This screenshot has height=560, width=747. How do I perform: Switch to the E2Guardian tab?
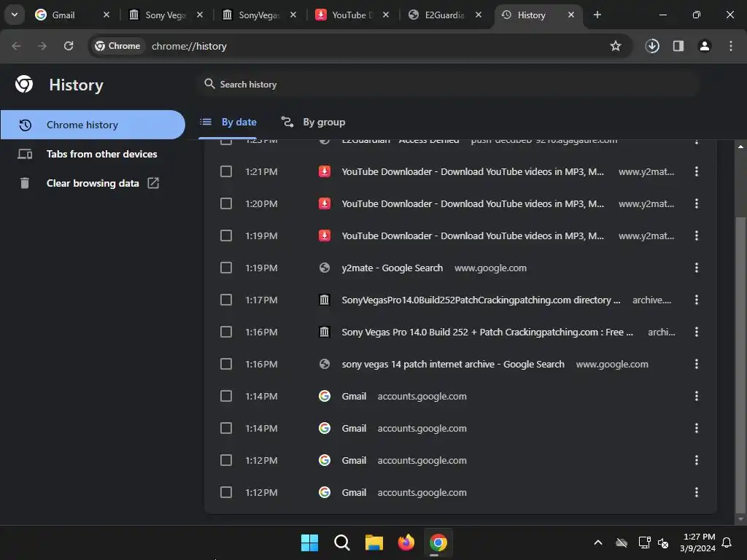coord(444,15)
